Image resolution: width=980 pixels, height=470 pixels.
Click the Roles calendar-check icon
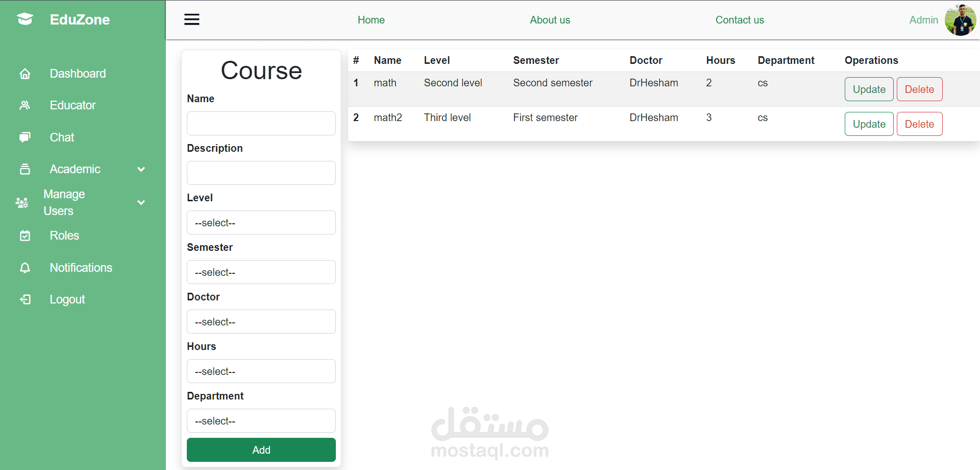[24, 236]
